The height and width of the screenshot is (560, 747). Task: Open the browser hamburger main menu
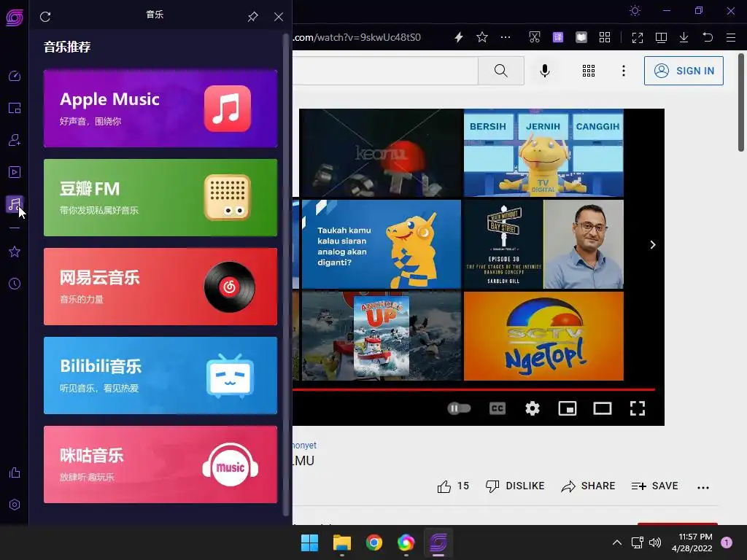[731, 37]
